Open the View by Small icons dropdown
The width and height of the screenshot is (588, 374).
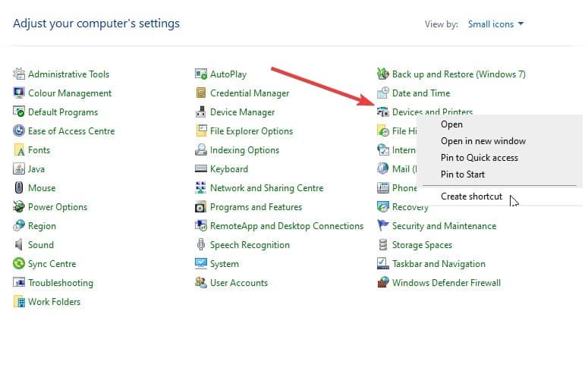tap(495, 24)
